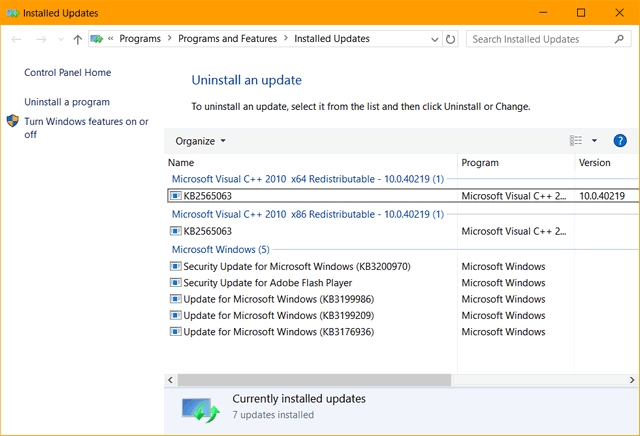Screen dimensions: 640x436
Task: Click the icon of x86 KB2565063 row
Action: tap(176, 231)
